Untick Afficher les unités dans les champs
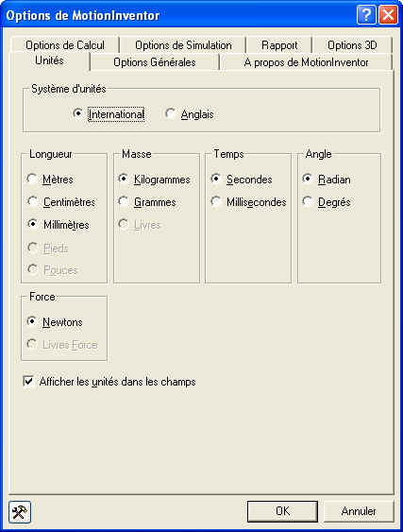Image resolution: width=403 pixels, height=532 pixels. click(x=109, y=382)
